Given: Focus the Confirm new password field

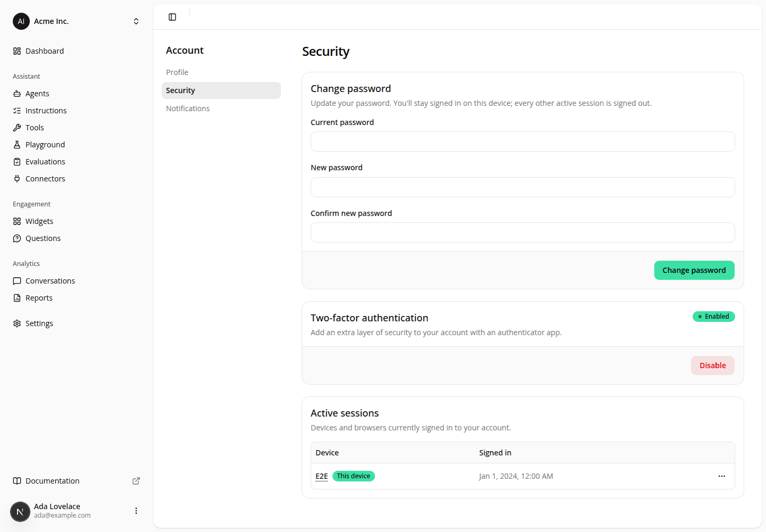Looking at the screenshot, I should click(523, 232).
